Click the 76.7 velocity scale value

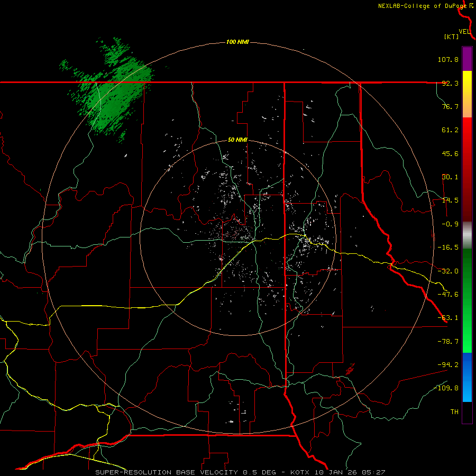coord(450,106)
